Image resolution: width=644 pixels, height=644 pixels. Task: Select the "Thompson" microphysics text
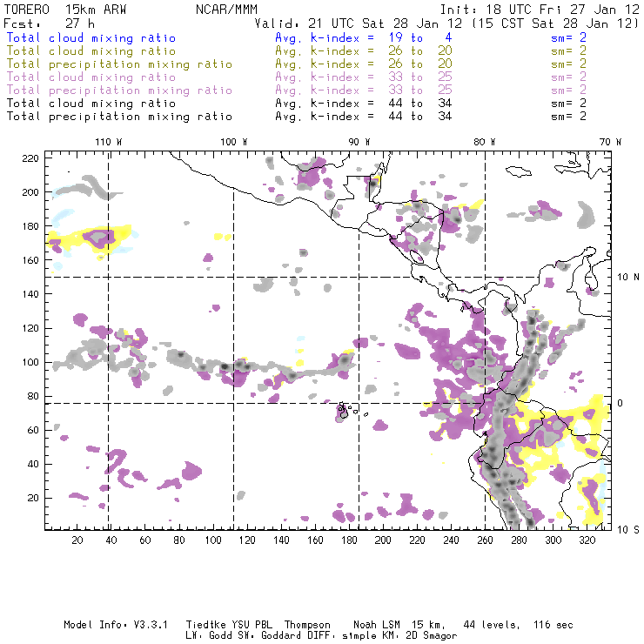307,625
